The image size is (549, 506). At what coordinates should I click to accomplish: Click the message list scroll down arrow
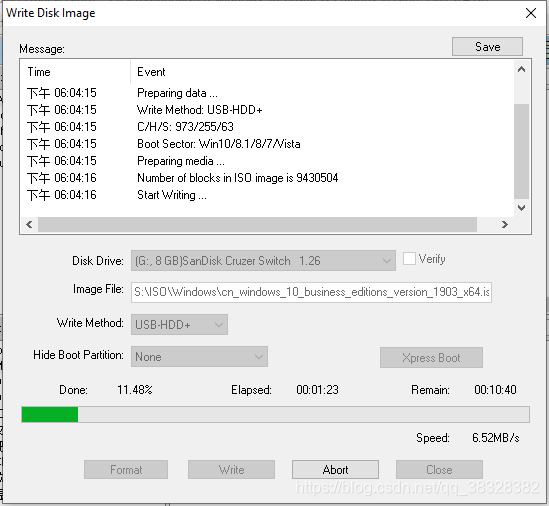(x=521, y=208)
